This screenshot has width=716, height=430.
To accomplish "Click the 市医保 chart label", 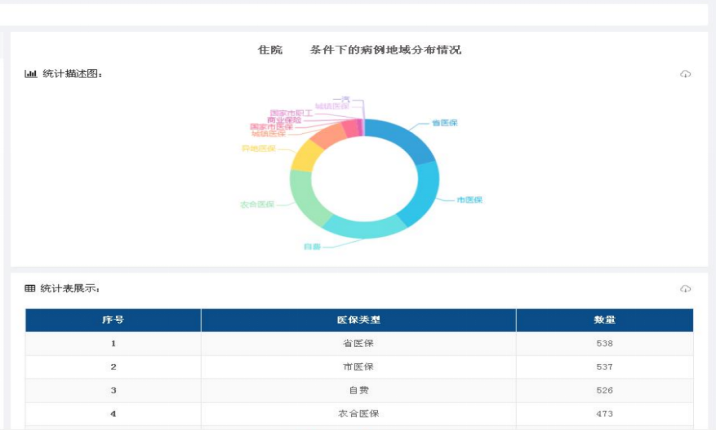I will coord(469,199).
